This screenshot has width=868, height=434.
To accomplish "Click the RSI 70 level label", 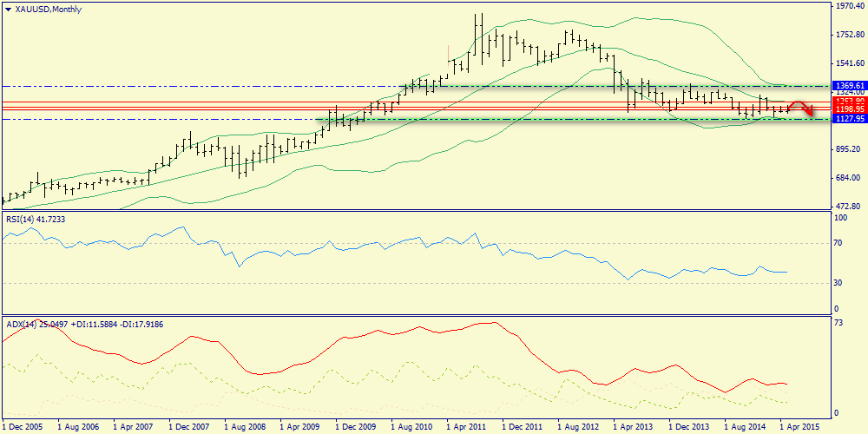I will 838,244.
